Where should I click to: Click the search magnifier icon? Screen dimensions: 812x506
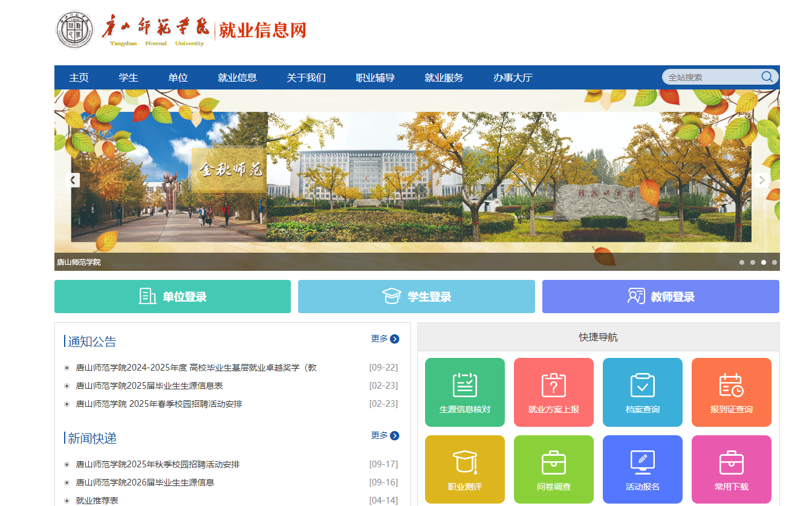click(x=767, y=77)
